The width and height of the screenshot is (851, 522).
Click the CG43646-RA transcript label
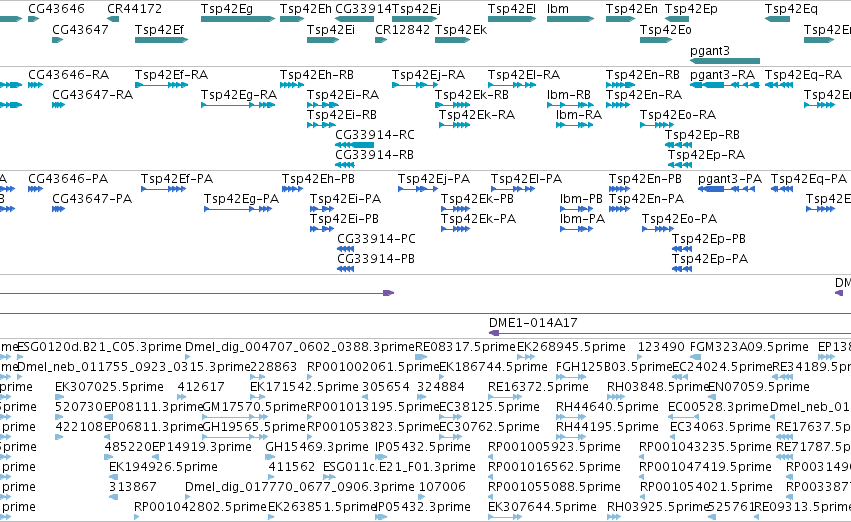pyautogui.click(x=68, y=74)
